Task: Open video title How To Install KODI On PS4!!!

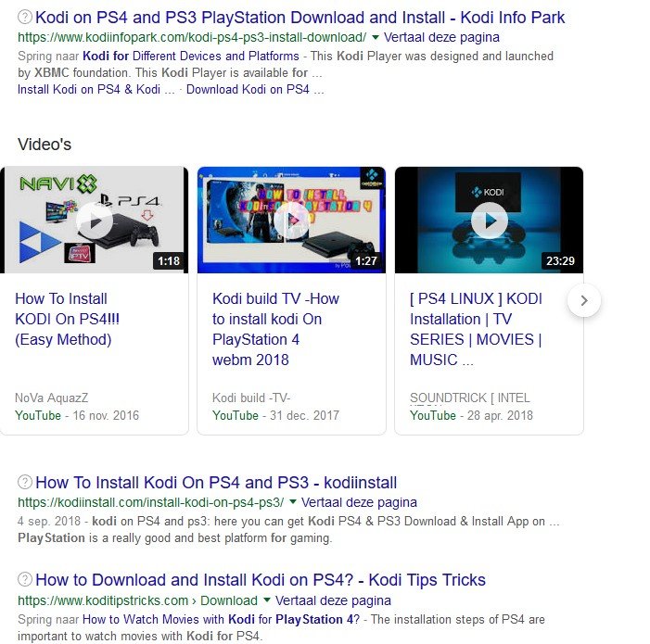Action: point(67,319)
